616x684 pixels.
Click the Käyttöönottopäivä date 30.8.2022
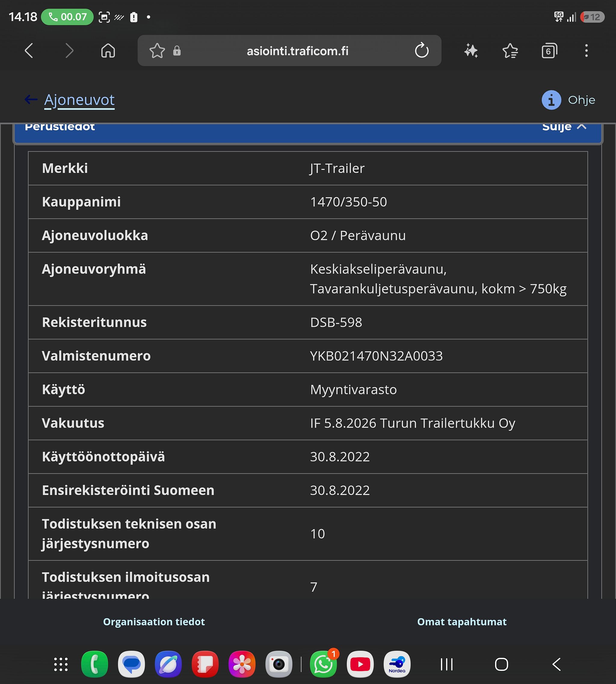(340, 457)
